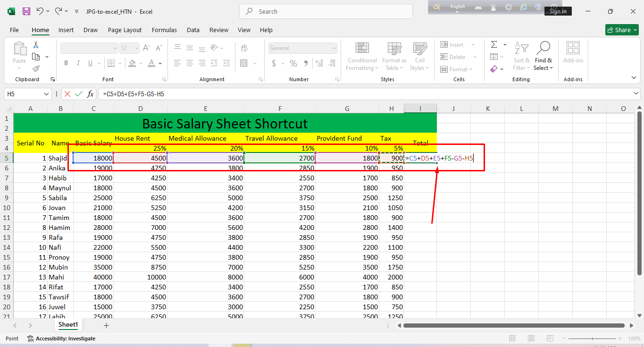644x347 pixels.
Task: Click the Save icon in title bar
Action: pos(26,11)
